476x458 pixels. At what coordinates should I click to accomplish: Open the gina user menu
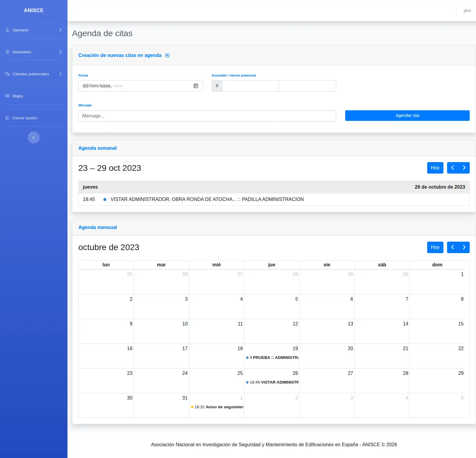tap(467, 11)
